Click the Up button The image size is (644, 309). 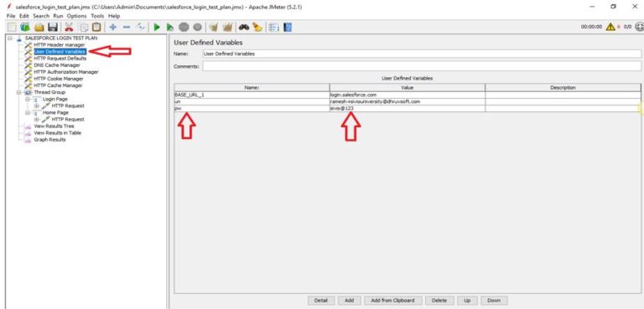(467, 301)
